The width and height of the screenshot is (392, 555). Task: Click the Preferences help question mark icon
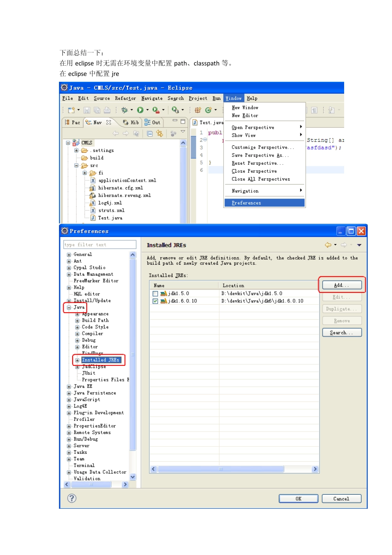(72, 498)
